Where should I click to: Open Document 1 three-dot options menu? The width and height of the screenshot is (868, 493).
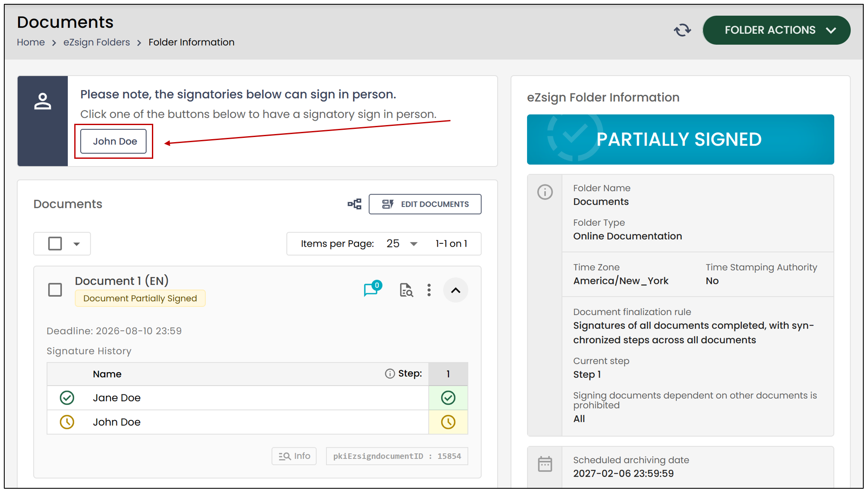[429, 290]
